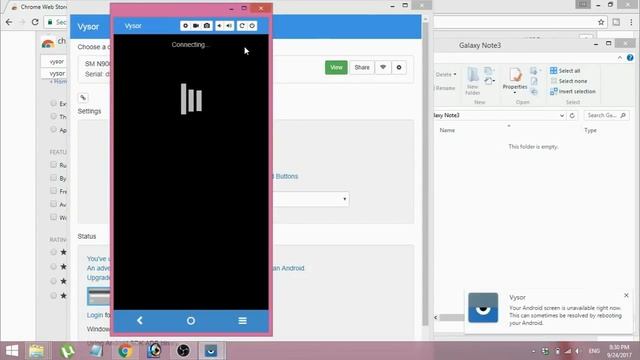Take a screenshot with the camera icon
Screen dimensions: 640x360
click(x=207, y=26)
